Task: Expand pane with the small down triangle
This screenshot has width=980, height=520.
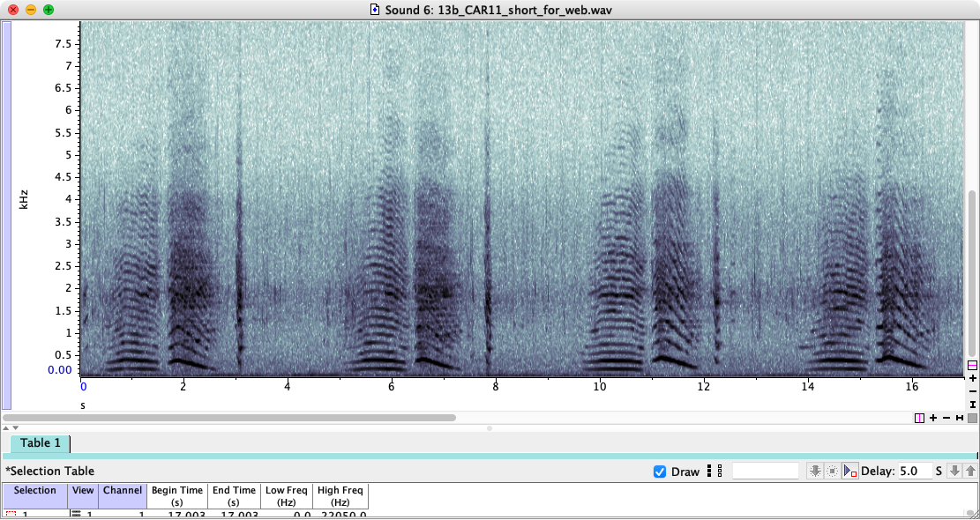Action: (15, 428)
